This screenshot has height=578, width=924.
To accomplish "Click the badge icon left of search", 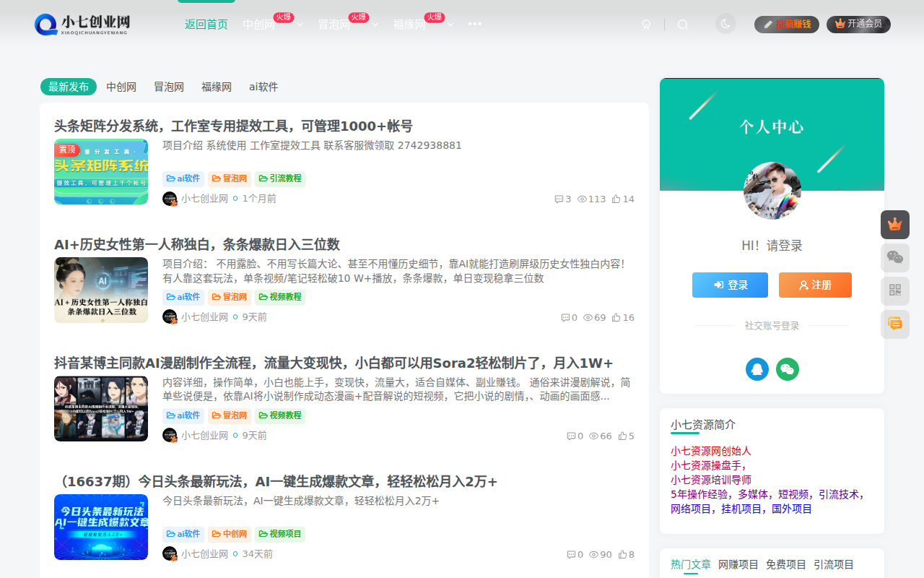I will [x=646, y=24].
